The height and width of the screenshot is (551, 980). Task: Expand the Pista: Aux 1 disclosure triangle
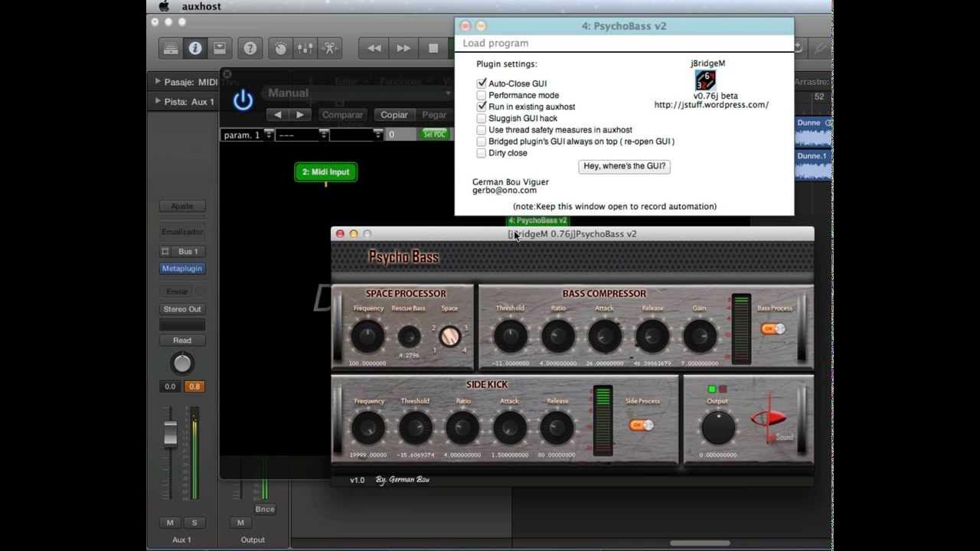pos(158,101)
